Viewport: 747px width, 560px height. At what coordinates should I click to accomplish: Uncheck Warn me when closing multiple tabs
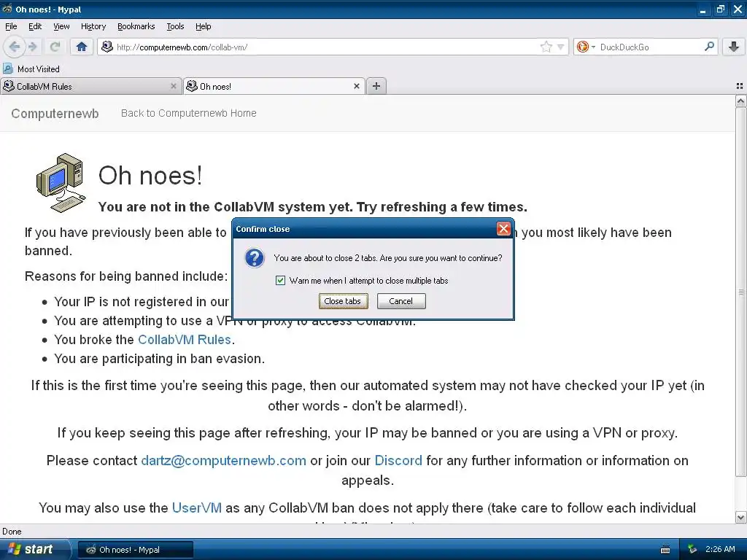pos(280,281)
